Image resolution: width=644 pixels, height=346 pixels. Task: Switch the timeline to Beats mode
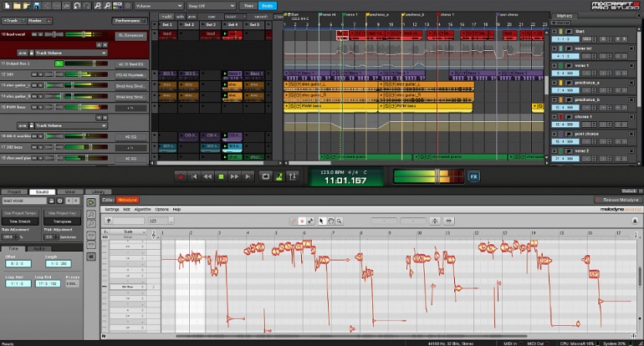(x=269, y=6)
